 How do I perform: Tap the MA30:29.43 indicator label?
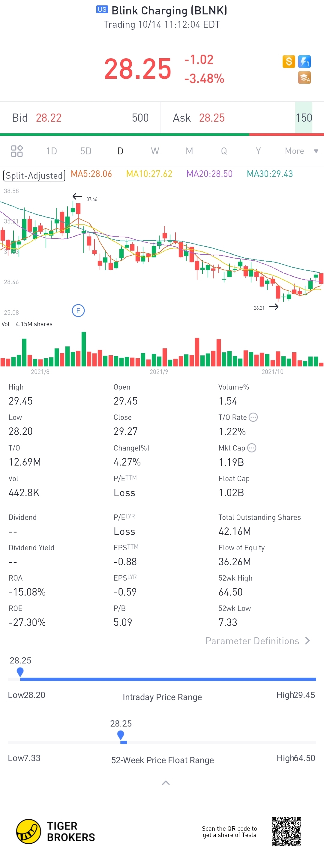click(270, 174)
